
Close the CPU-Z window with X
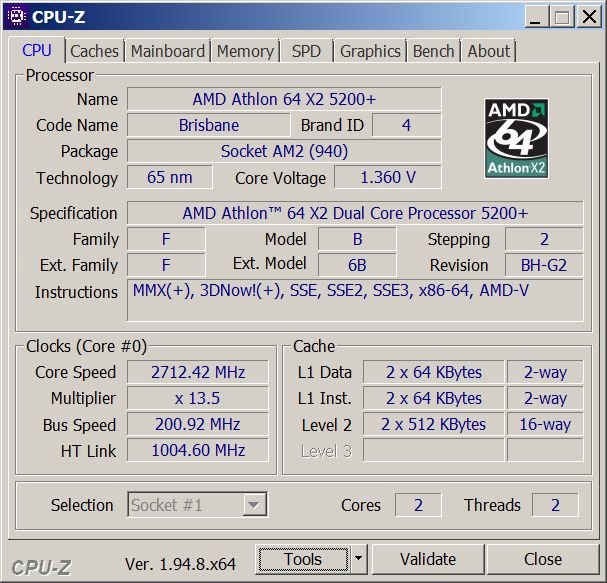(589, 17)
